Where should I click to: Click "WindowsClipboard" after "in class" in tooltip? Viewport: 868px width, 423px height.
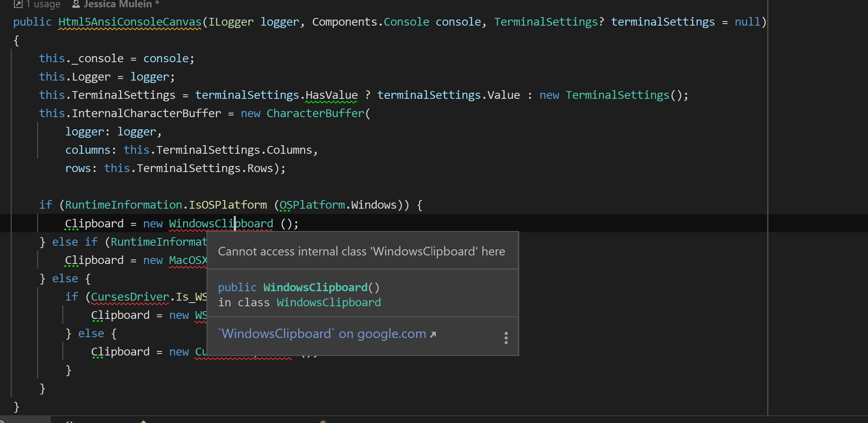[329, 303]
